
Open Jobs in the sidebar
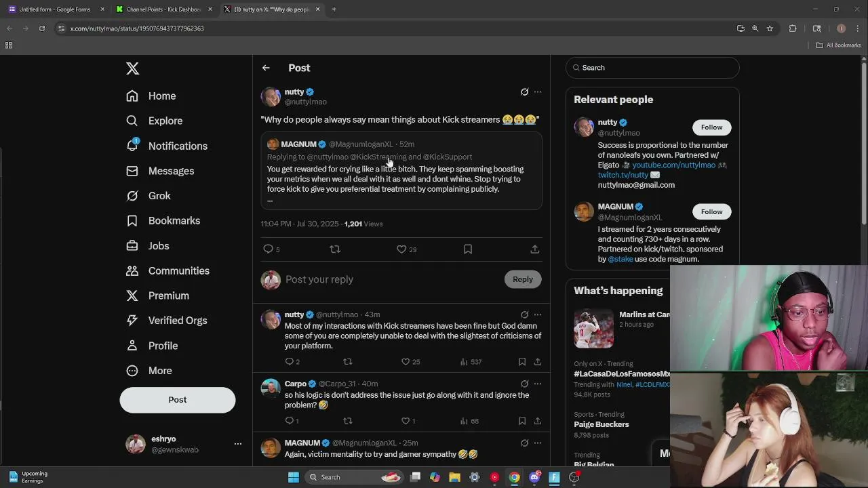(148, 246)
